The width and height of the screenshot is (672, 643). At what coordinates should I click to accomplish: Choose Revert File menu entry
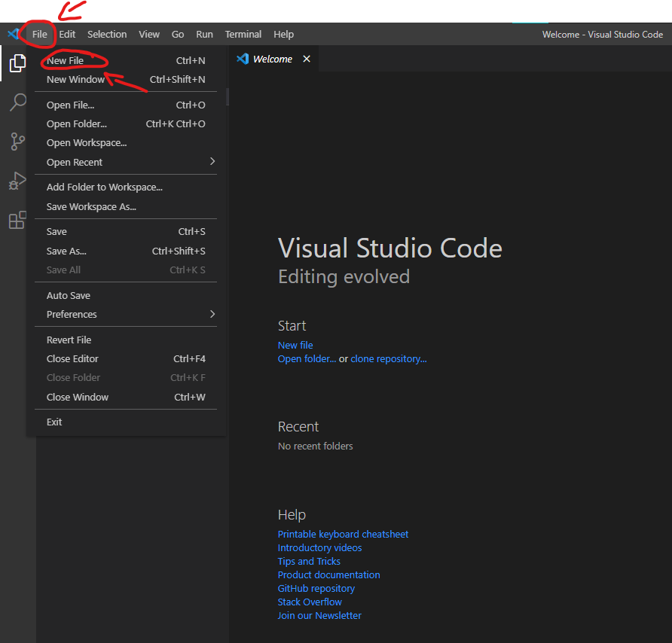click(x=126, y=340)
